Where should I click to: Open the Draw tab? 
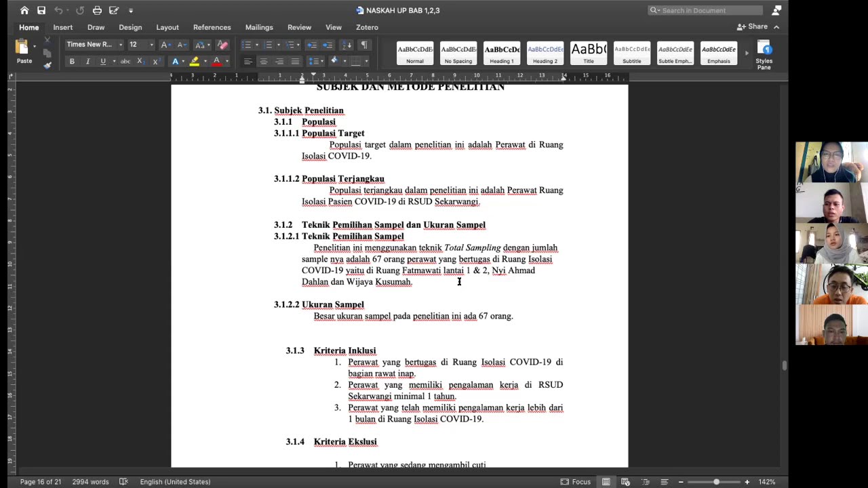(x=96, y=27)
